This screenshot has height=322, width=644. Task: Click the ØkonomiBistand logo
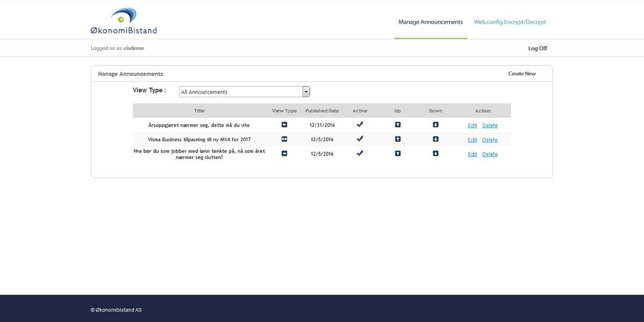click(123, 20)
